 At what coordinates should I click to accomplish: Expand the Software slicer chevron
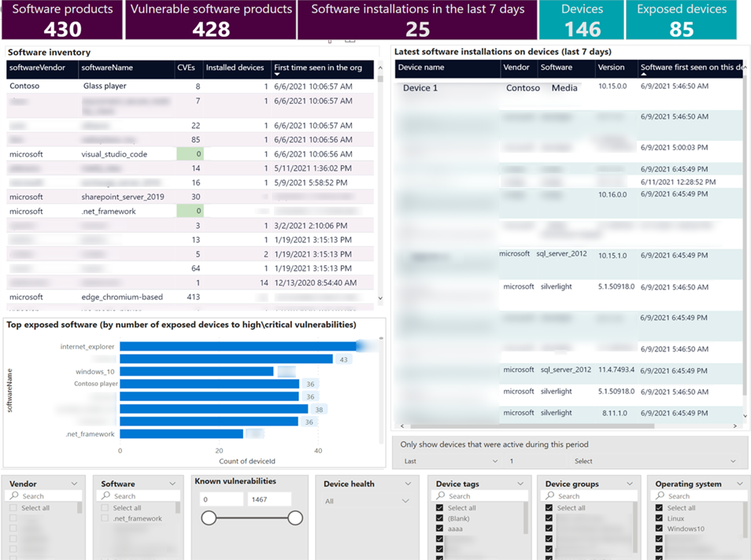point(172,484)
